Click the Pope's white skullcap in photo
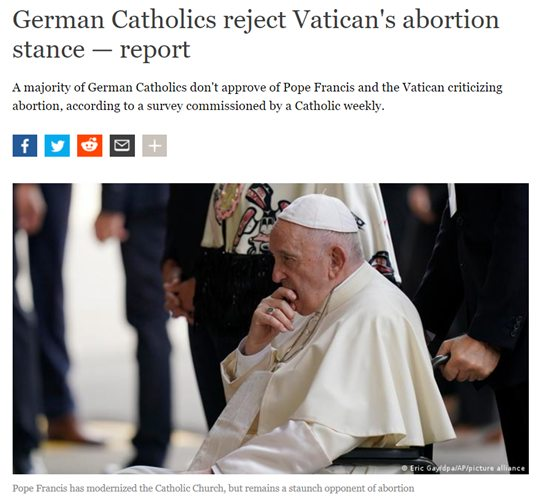The height and width of the screenshot is (500, 538). 318,213
